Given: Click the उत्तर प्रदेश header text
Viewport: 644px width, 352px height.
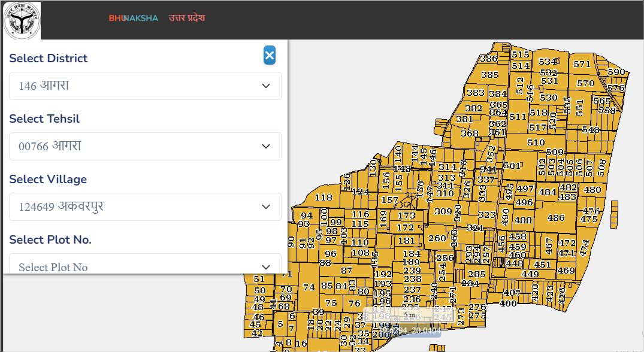Looking at the screenshot, I should (187, 18).
